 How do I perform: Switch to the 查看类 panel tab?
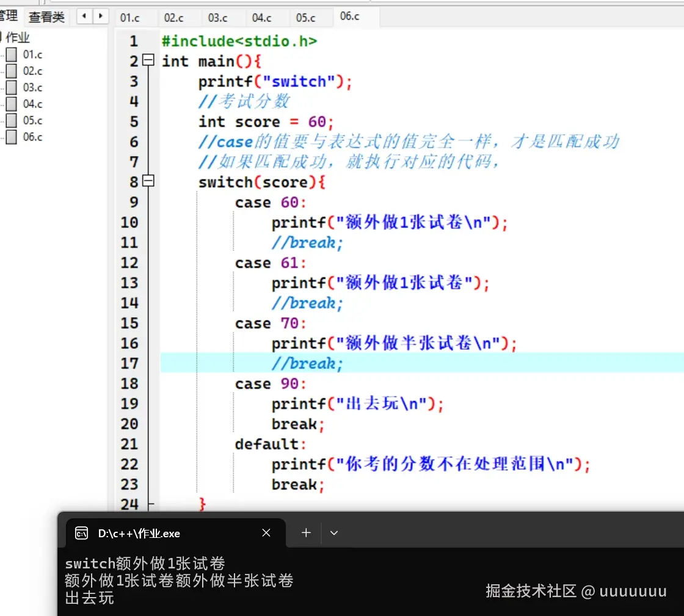[x=46, y=17]
